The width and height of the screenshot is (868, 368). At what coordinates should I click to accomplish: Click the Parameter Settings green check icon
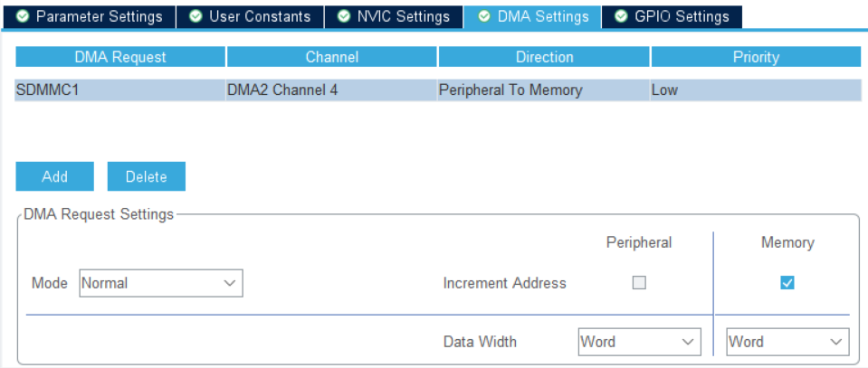click(23, 16)
